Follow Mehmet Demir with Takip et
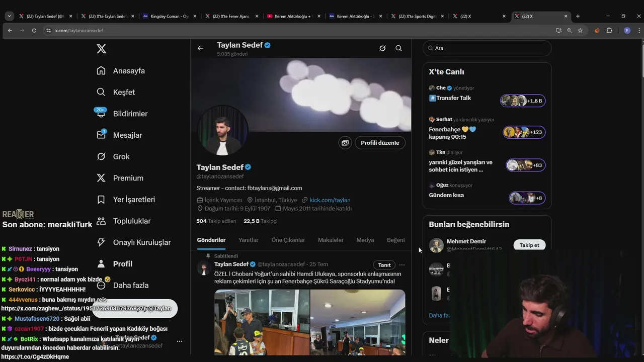The image size is (644, 362). tap(529, 245)
